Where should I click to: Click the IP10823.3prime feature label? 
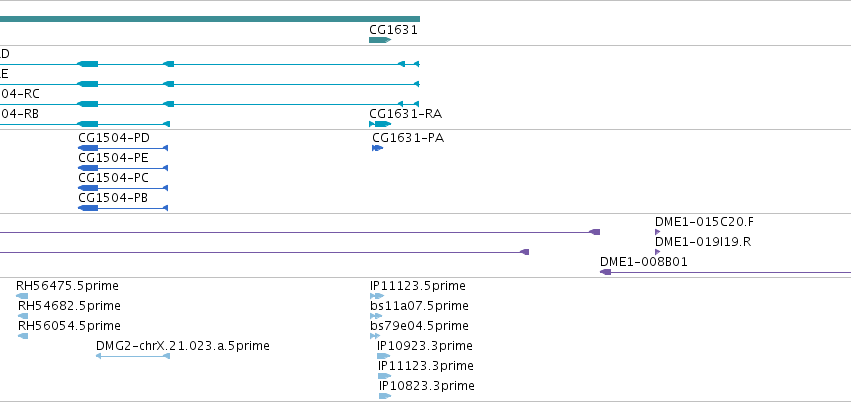click(x=427, y=386)
